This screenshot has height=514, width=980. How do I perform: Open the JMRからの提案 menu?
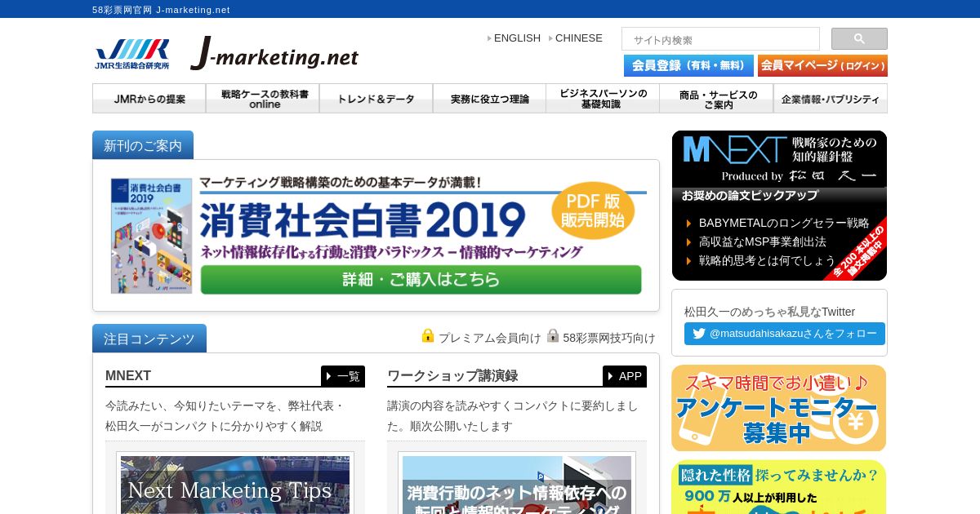coord(149,99)
